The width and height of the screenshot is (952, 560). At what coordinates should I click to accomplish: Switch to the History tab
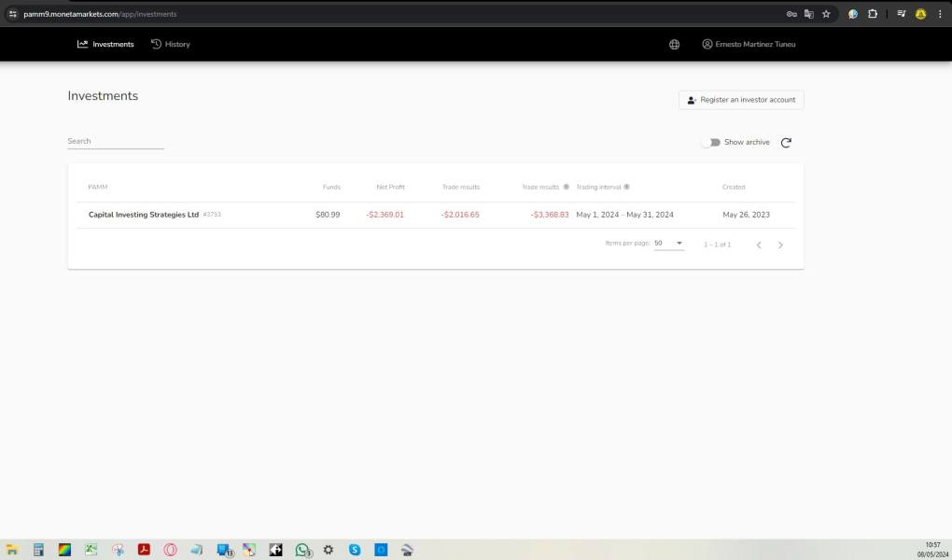pyautogui.click(x=170, y=44)
